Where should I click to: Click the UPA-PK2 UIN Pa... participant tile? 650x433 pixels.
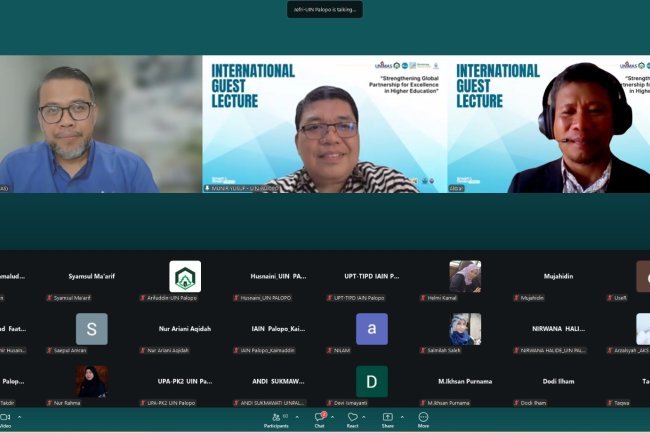point(185,382)
